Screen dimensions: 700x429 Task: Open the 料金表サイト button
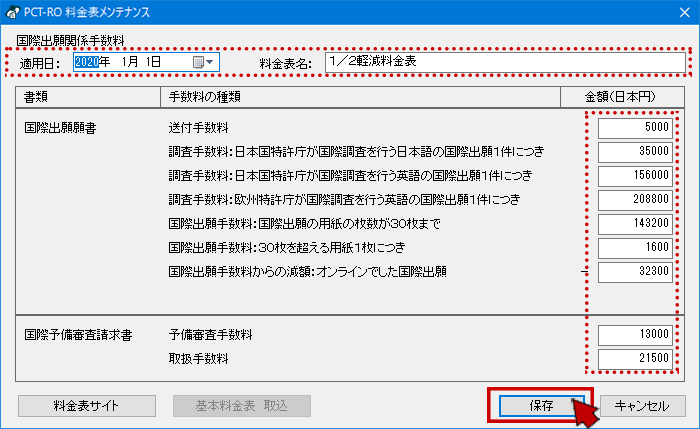tap(86, 406)
